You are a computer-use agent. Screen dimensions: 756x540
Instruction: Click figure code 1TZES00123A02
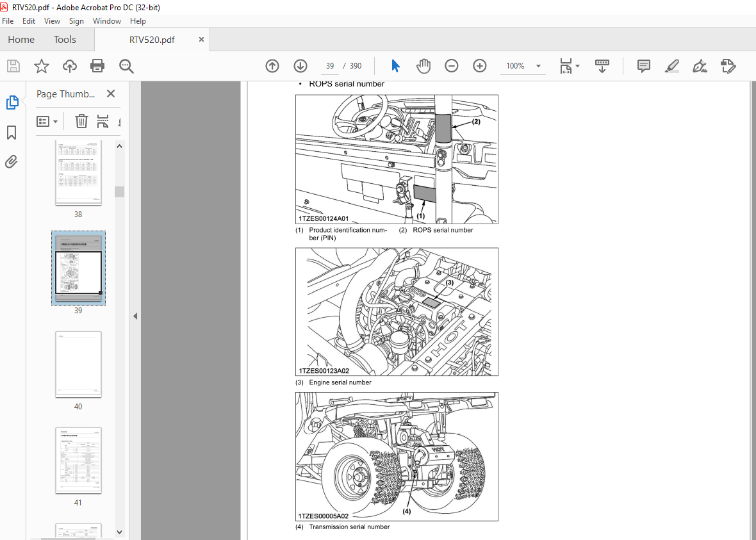324,371
